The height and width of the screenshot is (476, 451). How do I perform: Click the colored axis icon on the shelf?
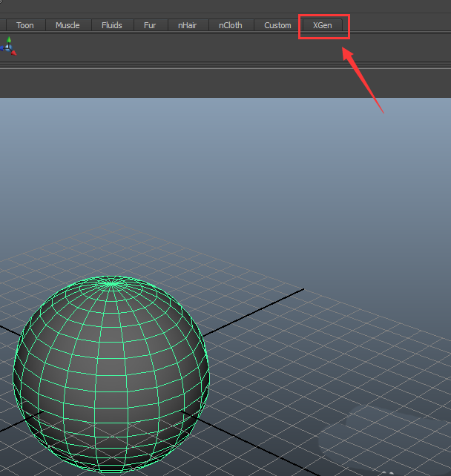point(8,47)
